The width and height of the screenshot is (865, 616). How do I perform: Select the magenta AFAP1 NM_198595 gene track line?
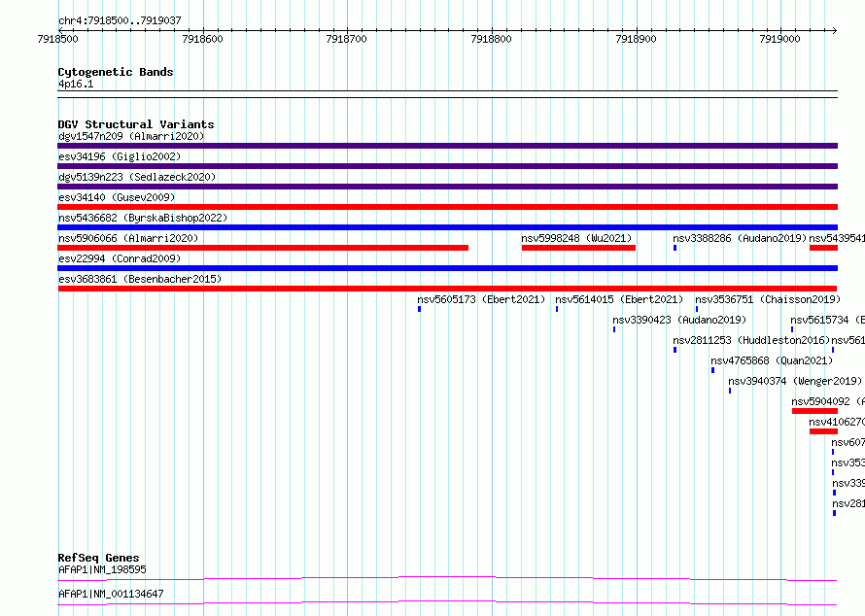point(447,578)
